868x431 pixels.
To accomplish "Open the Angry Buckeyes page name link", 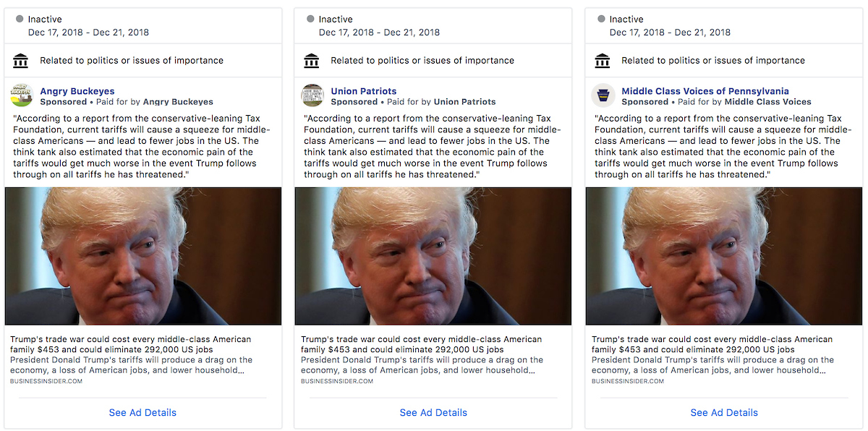I will pos(77,91).
